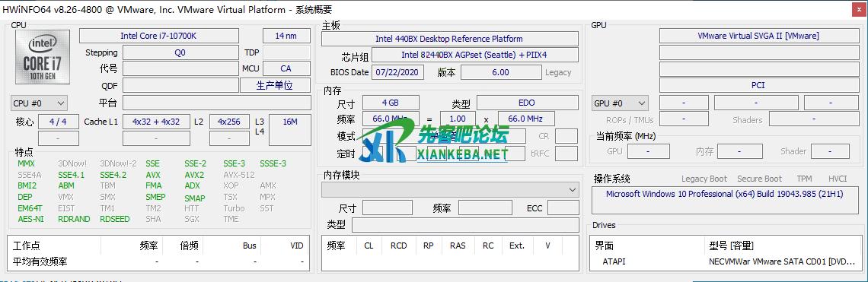Image resolution: width=868 pixels, height=282 pixels.
Task: Click the Turbo feature flag
Action: tap(235, 208)
